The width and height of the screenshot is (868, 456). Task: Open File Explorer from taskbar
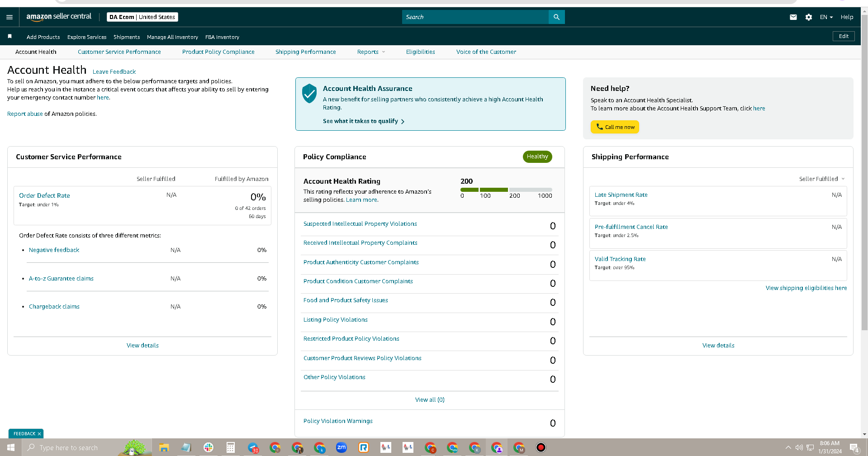tap(164, 447)
